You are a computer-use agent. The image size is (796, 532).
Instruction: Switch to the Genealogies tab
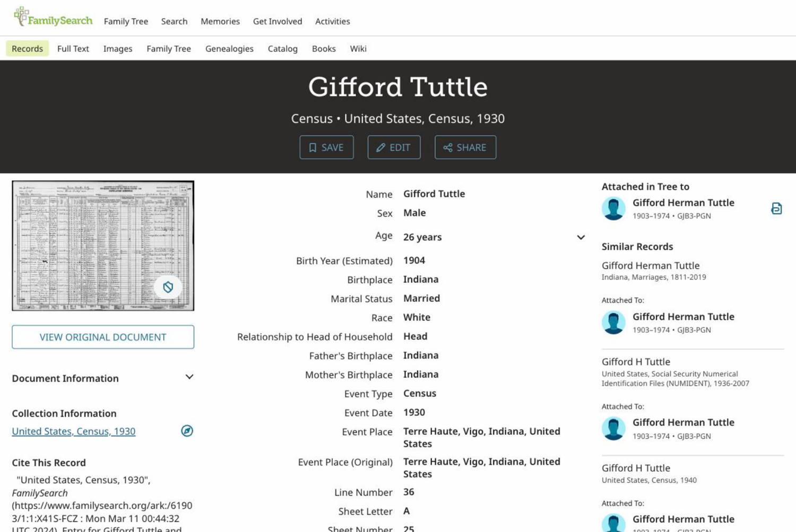click(x=229, y=48)
